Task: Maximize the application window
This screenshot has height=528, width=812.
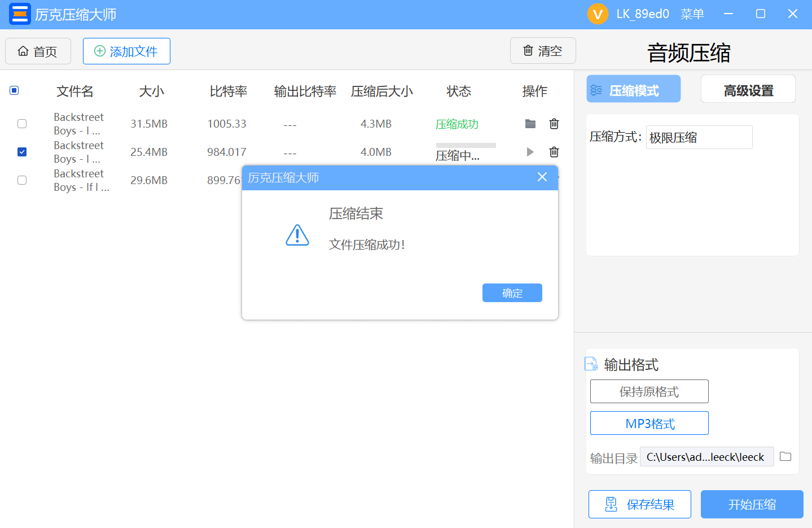Action: click(761, 14)
